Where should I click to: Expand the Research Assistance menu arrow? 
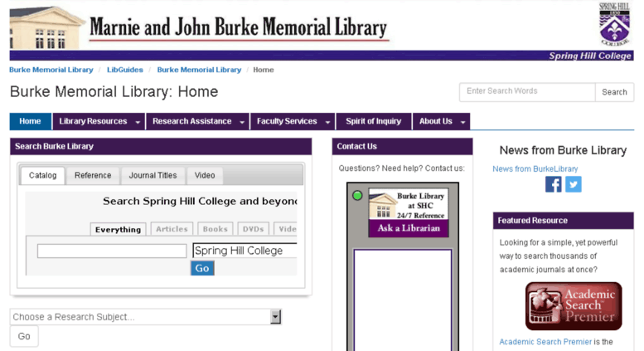point(242,122)
